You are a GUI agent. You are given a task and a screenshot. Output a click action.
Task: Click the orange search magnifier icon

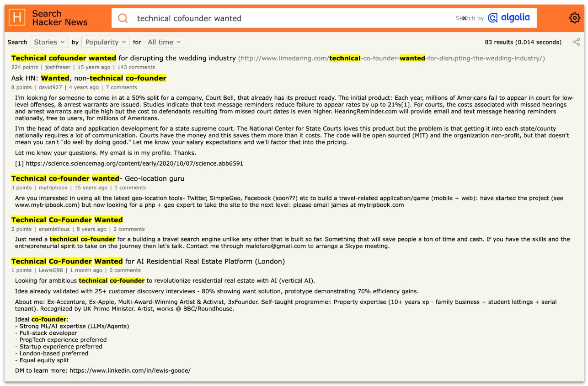(123, 18)
